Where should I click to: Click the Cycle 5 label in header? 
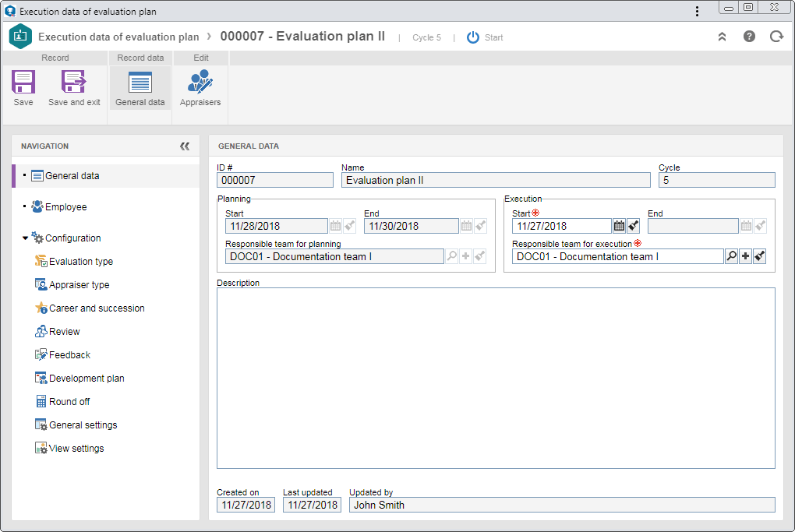pyautogui.click(x=426, y=37)
